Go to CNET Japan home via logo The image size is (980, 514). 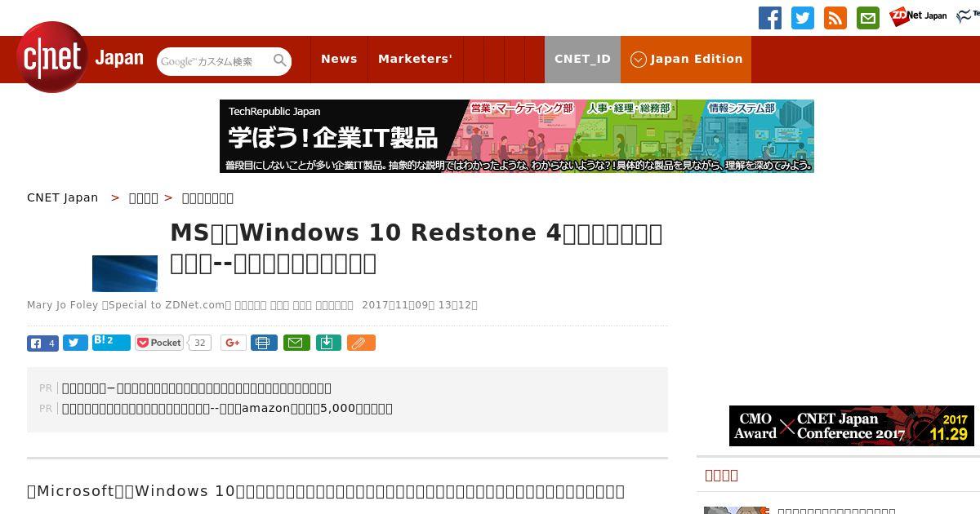point(80,57)
